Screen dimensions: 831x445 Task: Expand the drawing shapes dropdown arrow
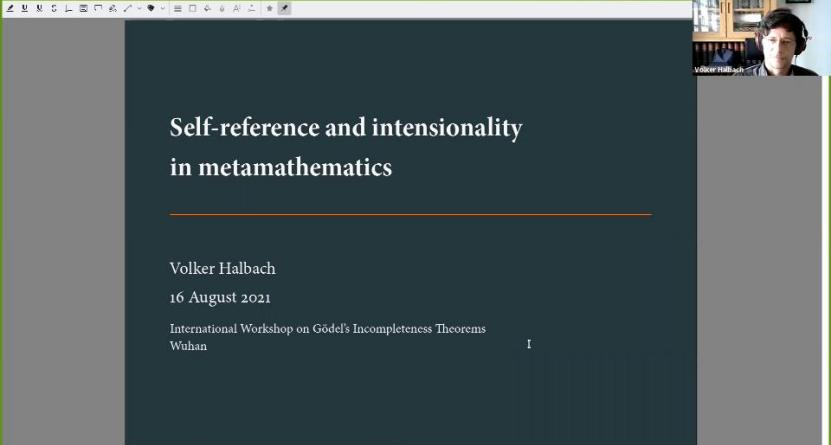click(x=138, y=8)
